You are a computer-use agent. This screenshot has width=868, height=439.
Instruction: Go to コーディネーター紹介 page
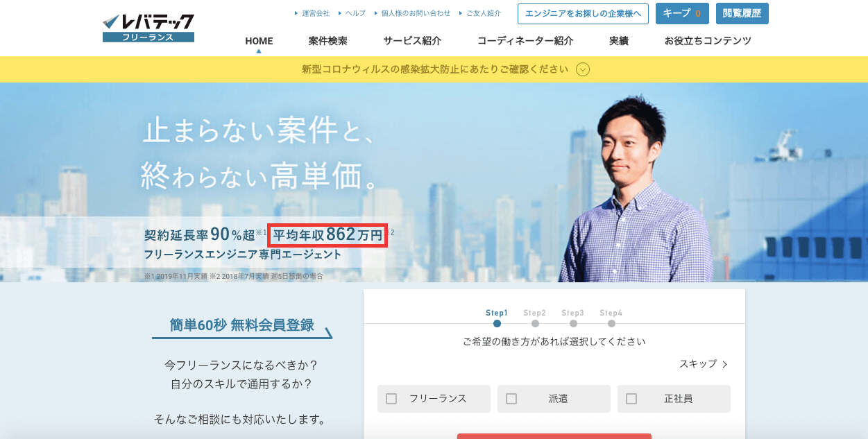[x=525, y=41]
